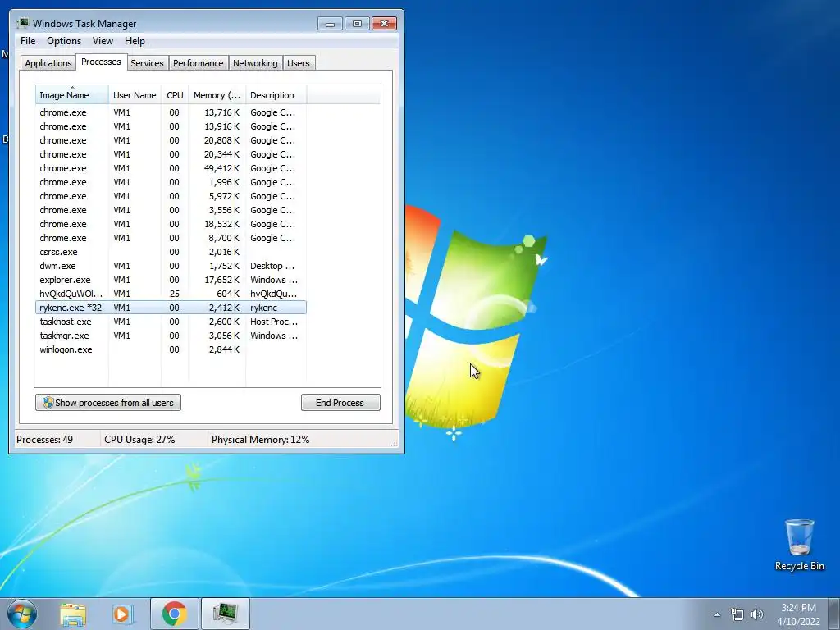Close the Windows Task Manager window
840x630 pixels.
coord(384,24)
